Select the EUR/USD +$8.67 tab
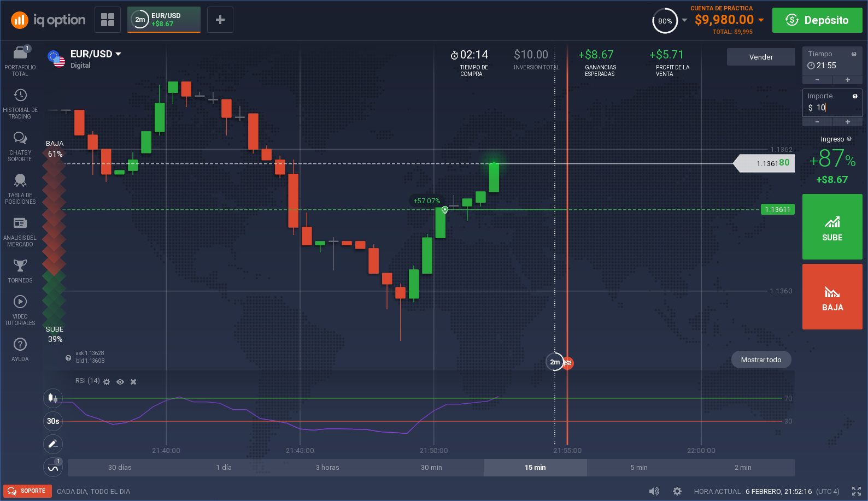The image size is (868, 501). point(164,20)
